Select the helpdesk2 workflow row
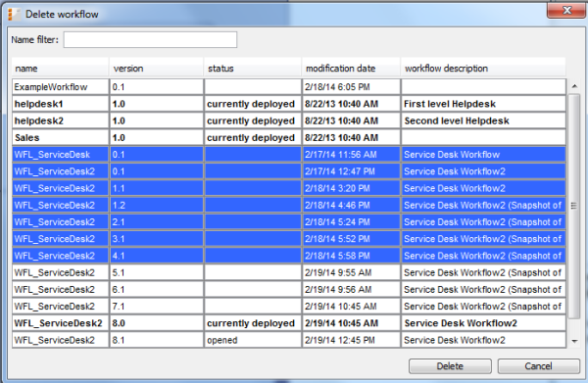Viewport: 588px width, 383px height. 289,120
